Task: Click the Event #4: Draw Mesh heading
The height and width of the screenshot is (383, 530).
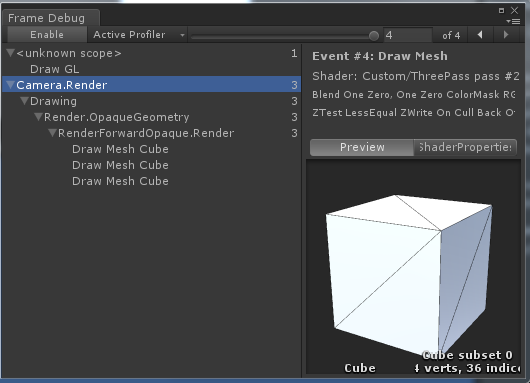Action: 380,56
